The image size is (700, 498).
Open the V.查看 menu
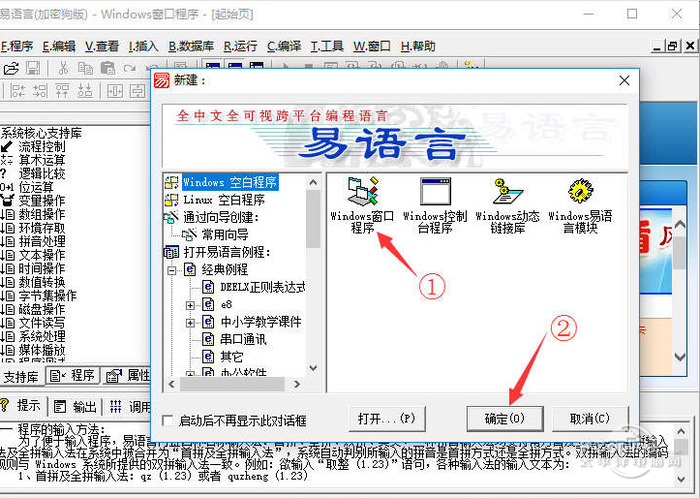(102, 46)
